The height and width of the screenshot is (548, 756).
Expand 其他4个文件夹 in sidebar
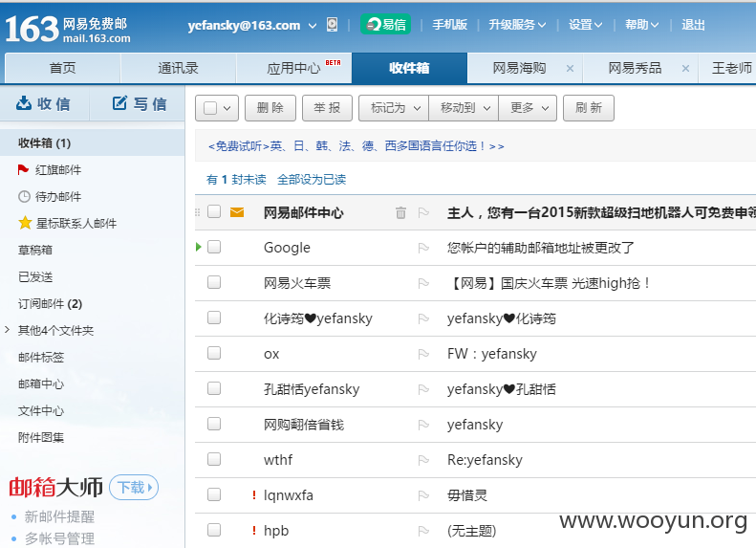point(8,330)
